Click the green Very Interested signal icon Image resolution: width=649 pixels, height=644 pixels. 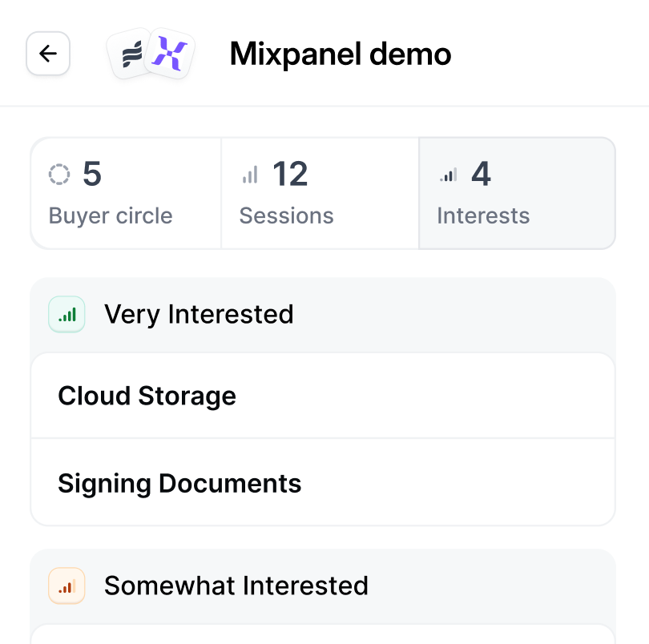(x=67, y=314)
